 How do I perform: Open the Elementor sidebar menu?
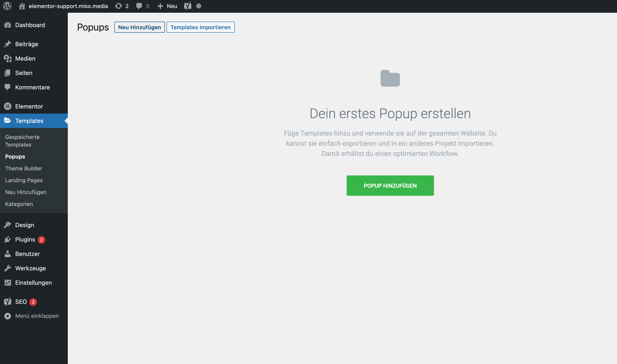point(29,106)
